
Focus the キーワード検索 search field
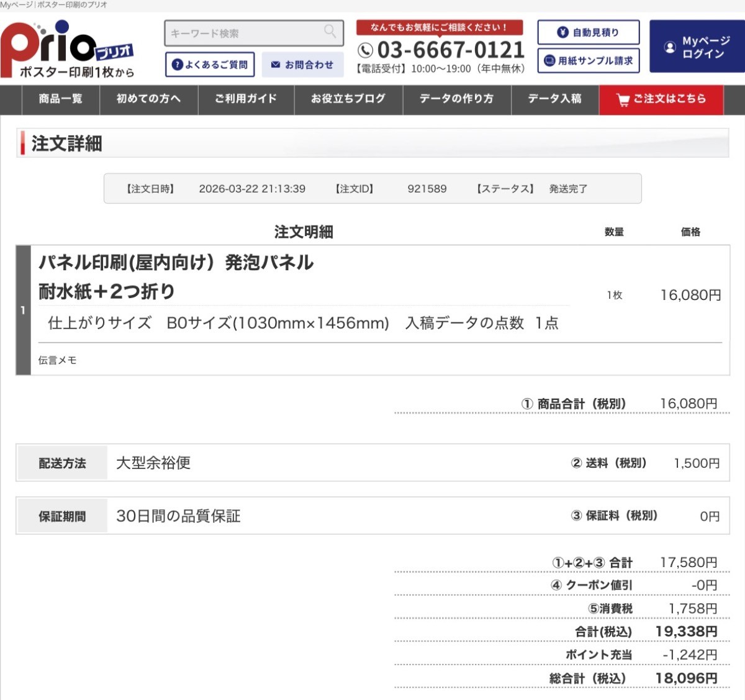tap(245, 33)
